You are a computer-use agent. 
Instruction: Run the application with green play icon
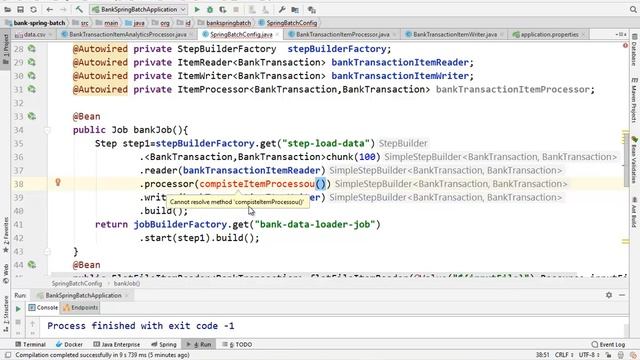[197, 9]
